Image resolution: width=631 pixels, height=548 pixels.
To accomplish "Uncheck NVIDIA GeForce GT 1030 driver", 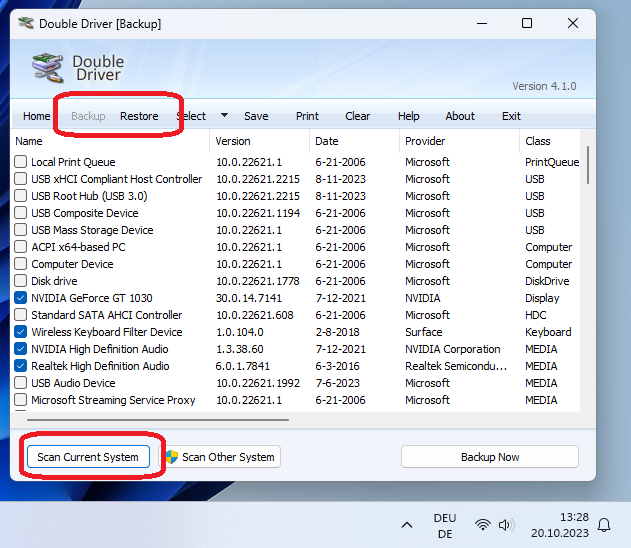I will 21,298.
